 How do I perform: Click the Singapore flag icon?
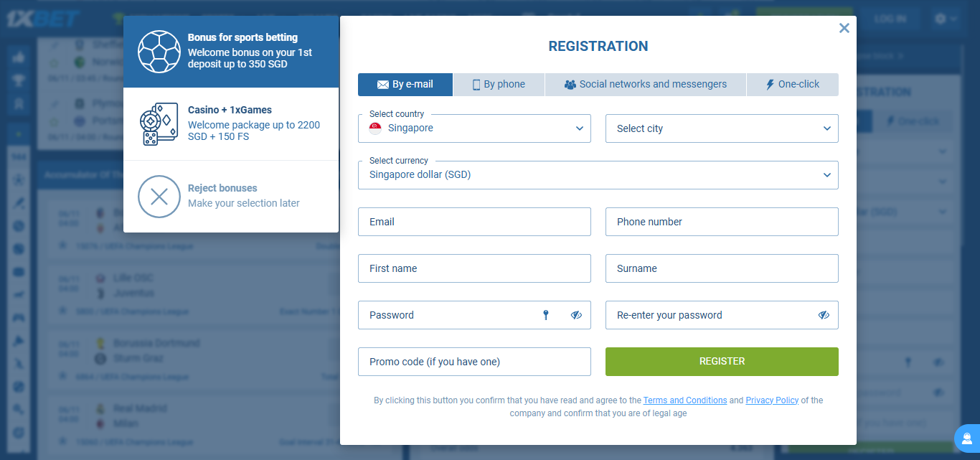(x=375, y=128)
